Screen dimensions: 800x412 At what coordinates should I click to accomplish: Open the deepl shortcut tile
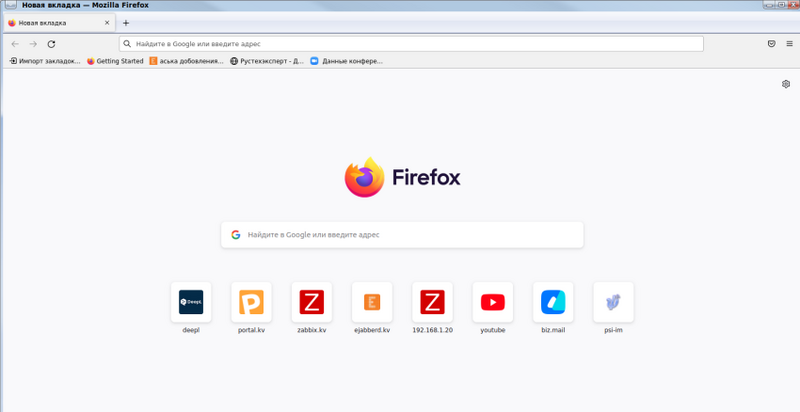tap(191, 302)
